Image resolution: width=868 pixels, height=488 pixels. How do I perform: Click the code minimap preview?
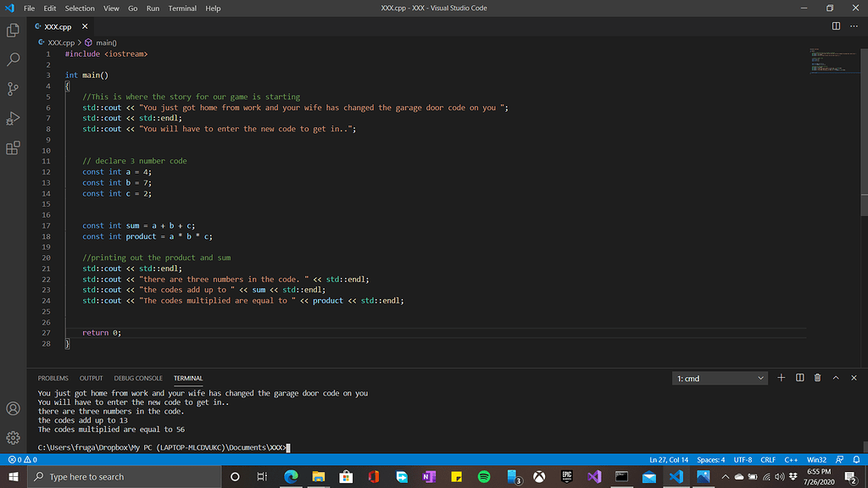(833, 61)
